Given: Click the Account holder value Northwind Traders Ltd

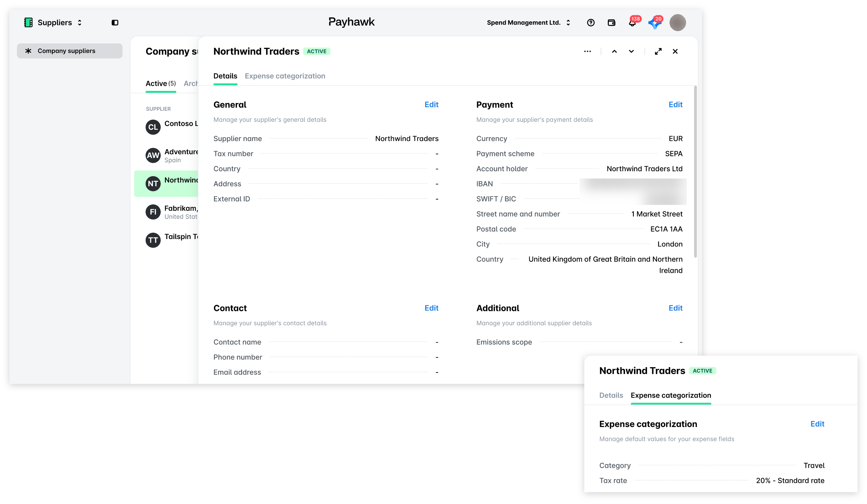Looking at the screenshot, I should (644, 169).
